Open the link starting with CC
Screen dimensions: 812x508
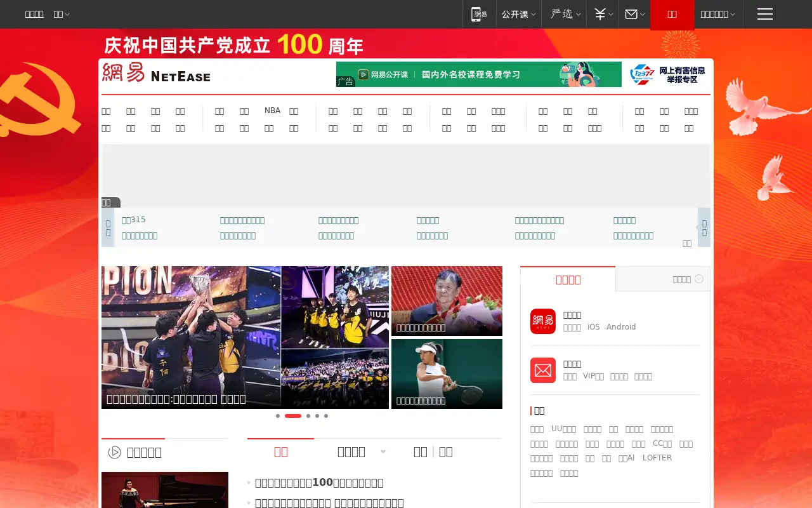coord(662,444)
